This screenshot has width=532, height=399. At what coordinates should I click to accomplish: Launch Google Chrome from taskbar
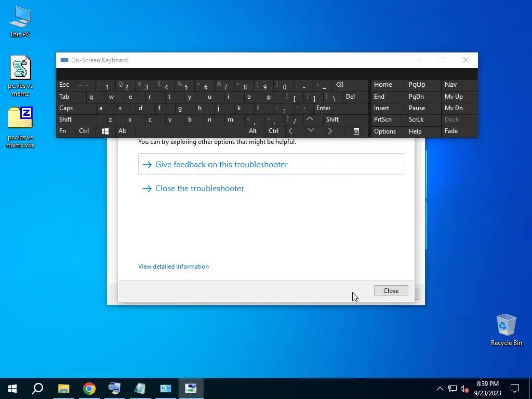point(89,389)
